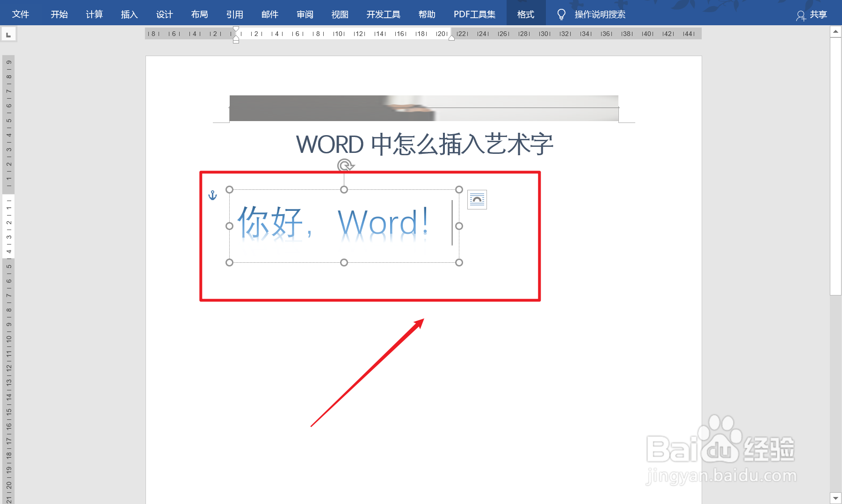Click the 操作说明搜索 search field
This screenshot has width=842, height=504.
[x=599, y=14]
